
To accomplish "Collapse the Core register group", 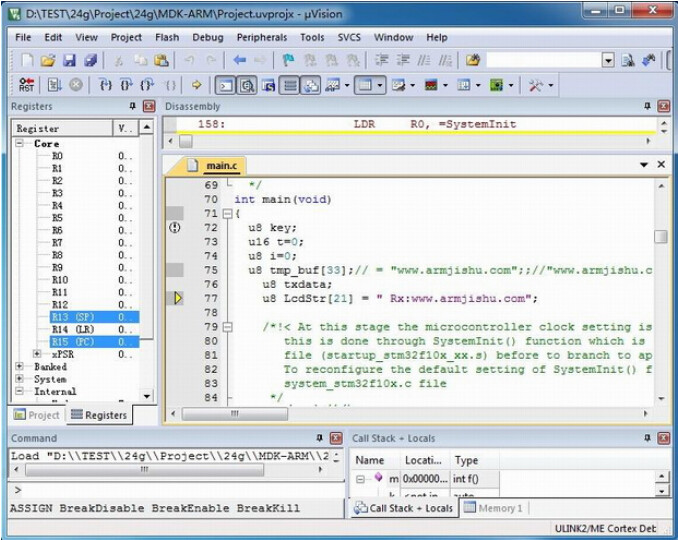I will coord(21,144).
